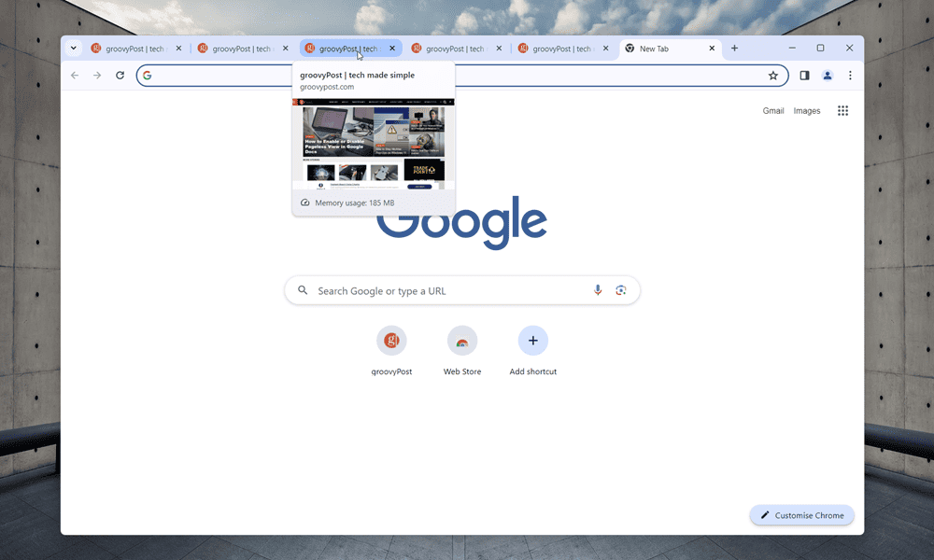Reload the current page

click(120, 76)
